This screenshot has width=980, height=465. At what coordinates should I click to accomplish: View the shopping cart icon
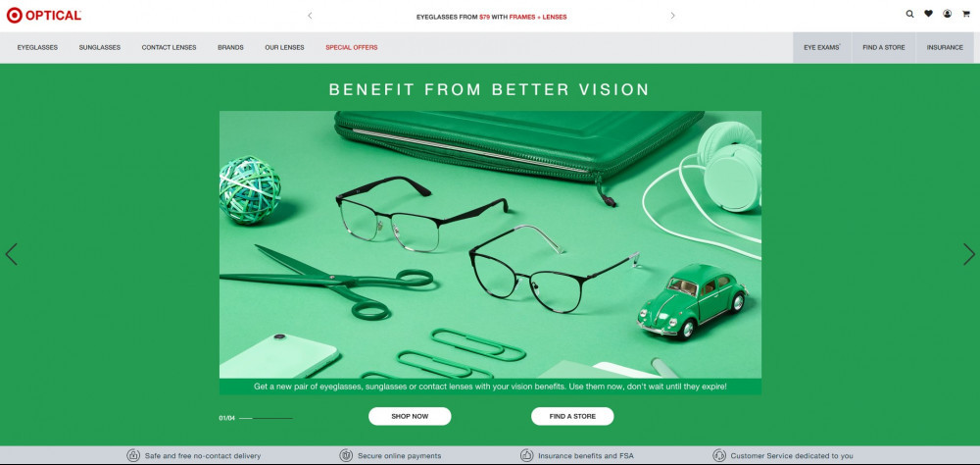pos(965,14)
